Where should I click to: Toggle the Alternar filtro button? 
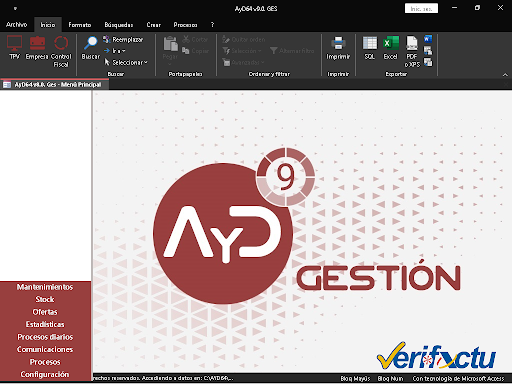tap(292, 51)
